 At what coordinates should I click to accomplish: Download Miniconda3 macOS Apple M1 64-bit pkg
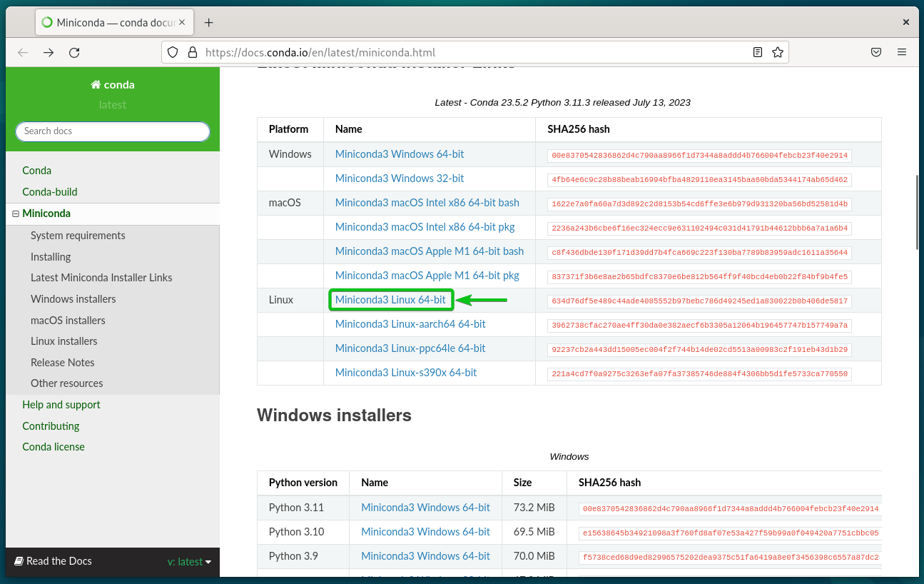pos(427,276)
